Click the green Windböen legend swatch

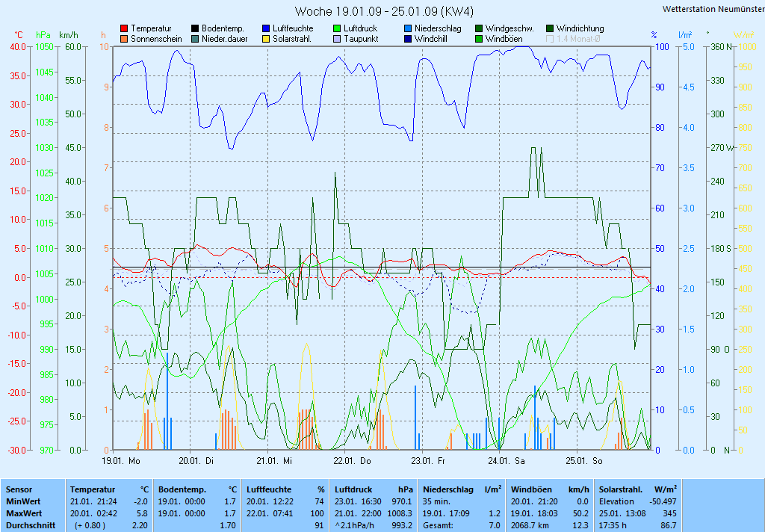coord(479,39)
